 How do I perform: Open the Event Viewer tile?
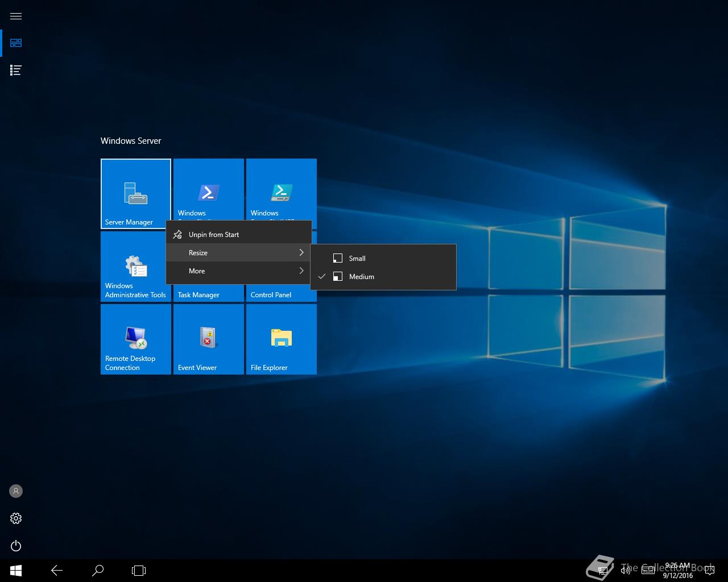pyautogui.click(x=209, y=339)
